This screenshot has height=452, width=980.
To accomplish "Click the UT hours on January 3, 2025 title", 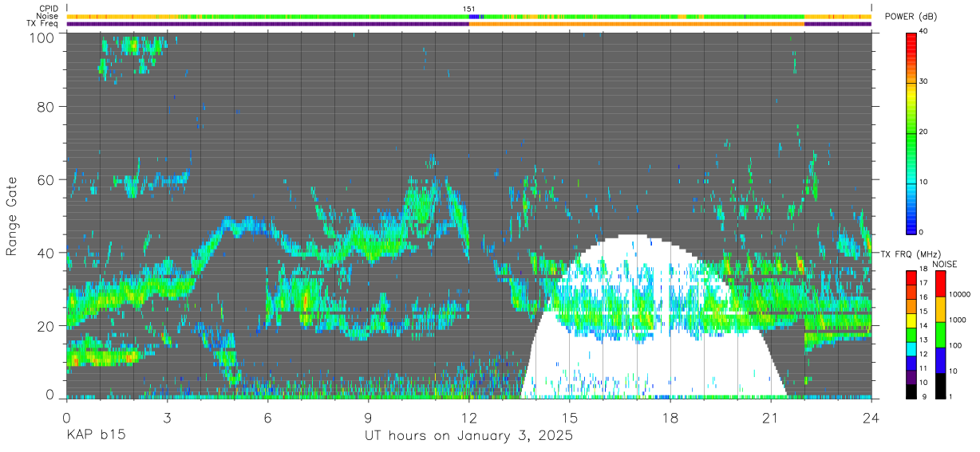I will [468, 437].
